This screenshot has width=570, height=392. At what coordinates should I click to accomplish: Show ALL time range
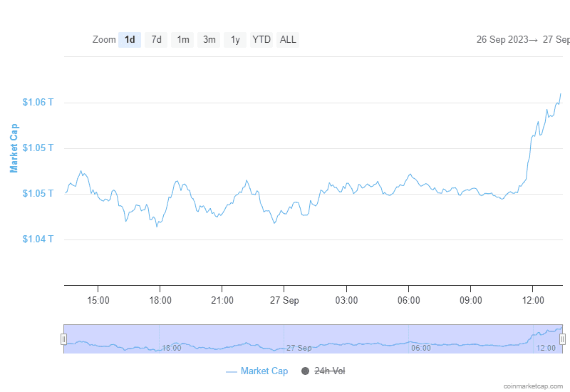pyautogui.click(x=288, y=40)
